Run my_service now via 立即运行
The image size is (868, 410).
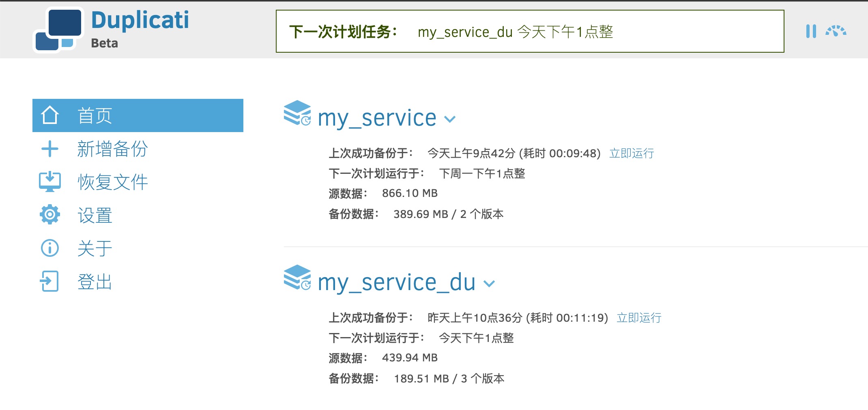pyautogui.click(x=632, y=153)
